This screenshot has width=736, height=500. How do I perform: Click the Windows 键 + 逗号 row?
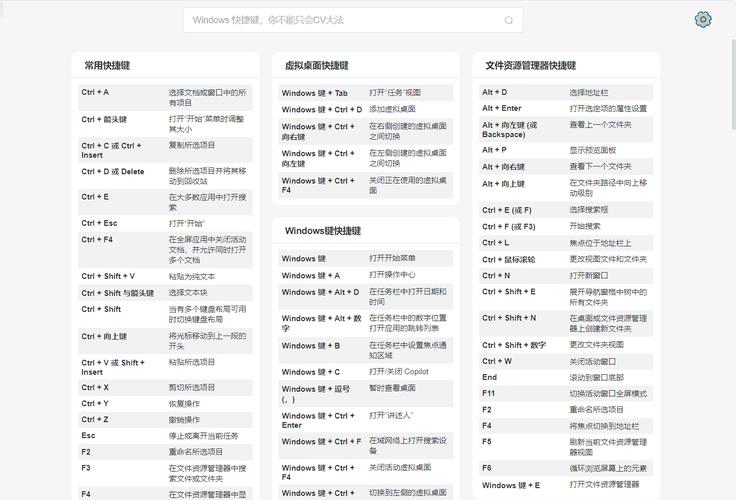point(366,393)
